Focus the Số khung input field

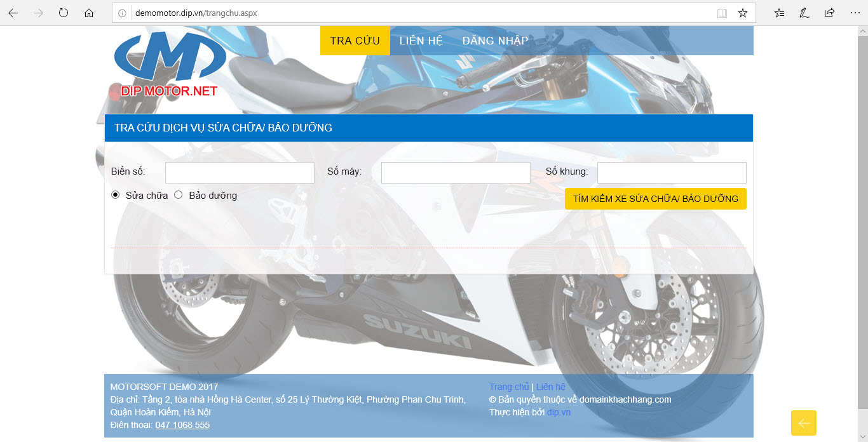pyautogui.click(x=672, y=173)
